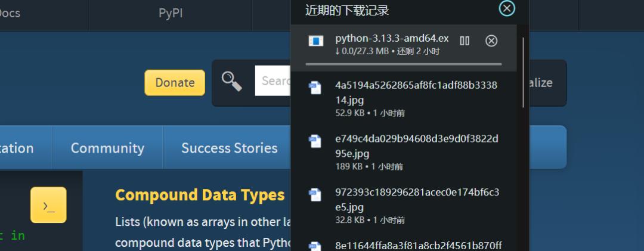The image size is (644, 251).
Task: Open the e749c4da029b94608d3e9d0f3822d95e.jpg file entry
Action: click(x=403, y=152)
